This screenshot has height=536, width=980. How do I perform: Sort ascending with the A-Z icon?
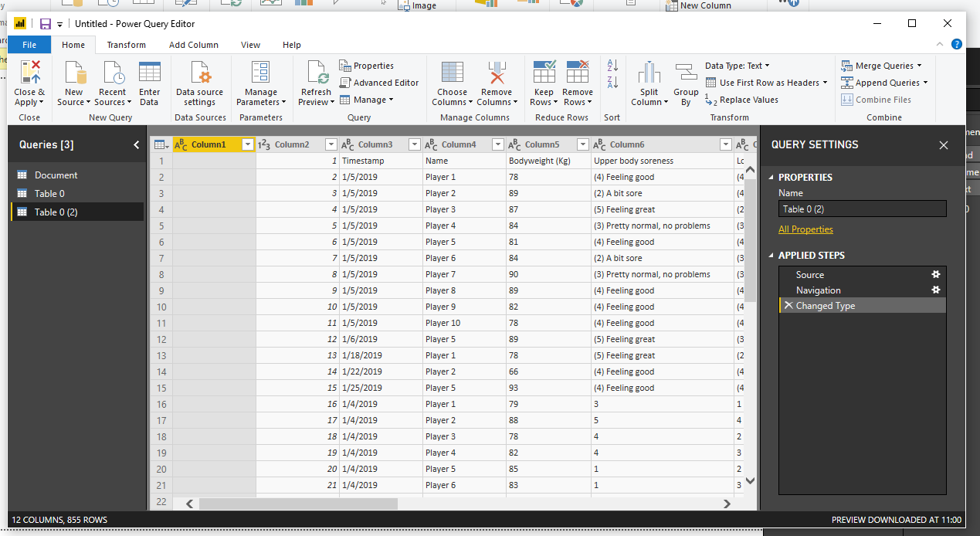pos(612,66)
